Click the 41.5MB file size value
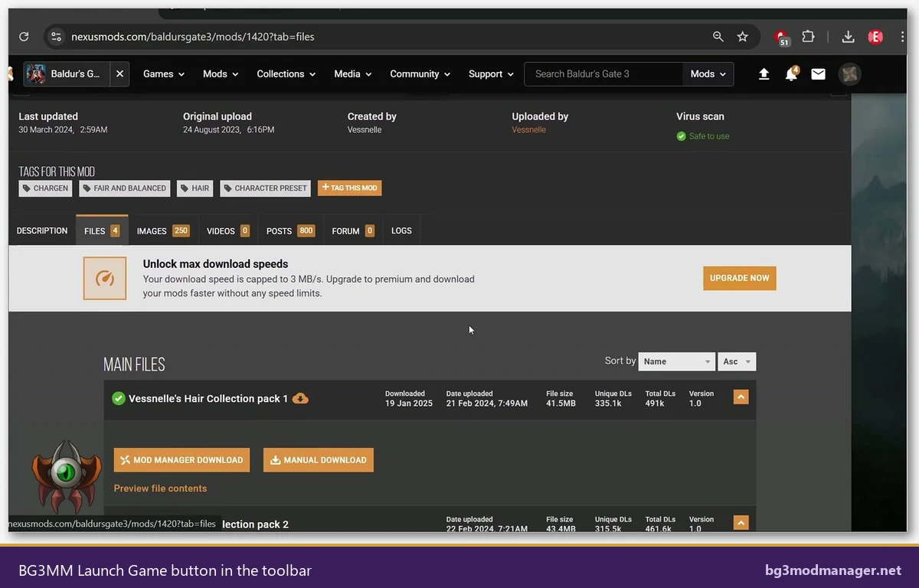 tap(561, 403)
